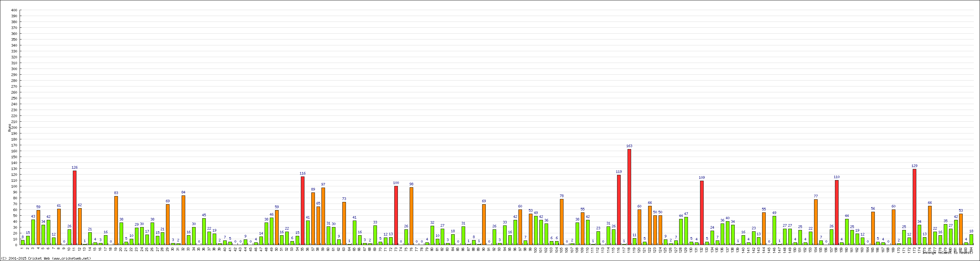This screenshot has width=980, height=261.
Task: Click the value label 65
Action: [318, 203]
